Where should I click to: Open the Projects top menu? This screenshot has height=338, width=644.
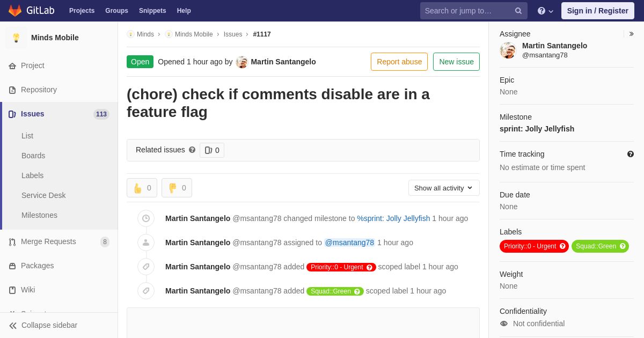tap(82, 11)
